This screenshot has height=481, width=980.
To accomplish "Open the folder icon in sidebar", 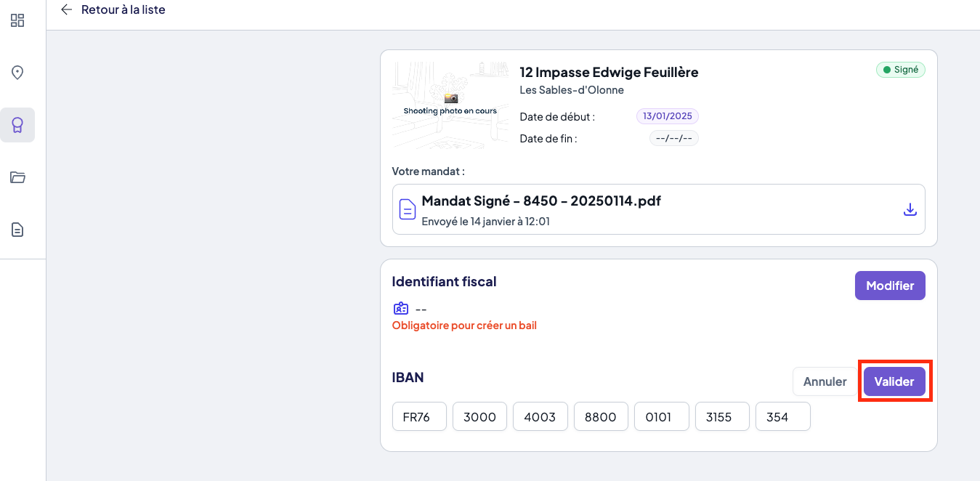I will 17,177.
